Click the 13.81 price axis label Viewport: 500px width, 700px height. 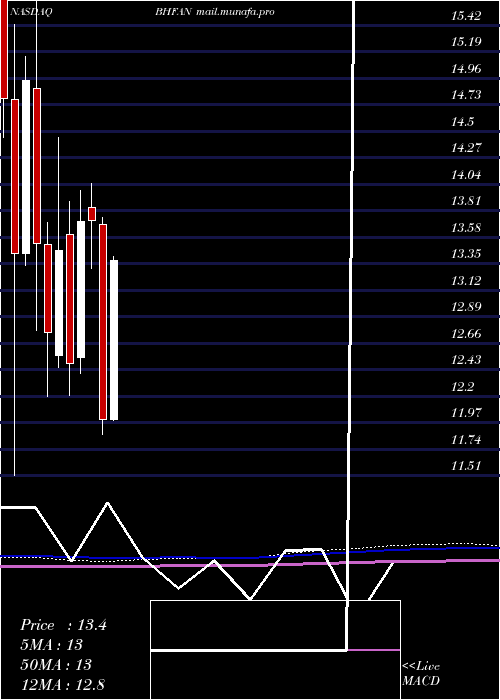pos(466,201)
